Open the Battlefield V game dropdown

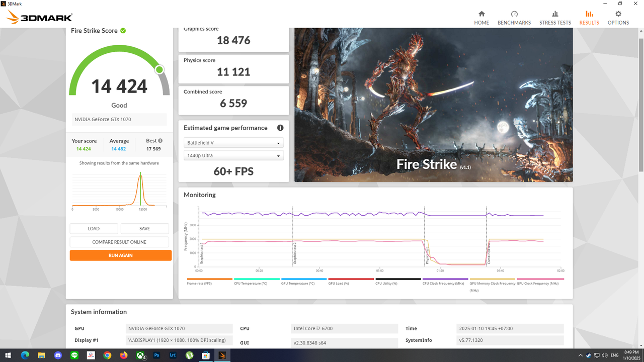pyautogui.click(x=233, y=142)
